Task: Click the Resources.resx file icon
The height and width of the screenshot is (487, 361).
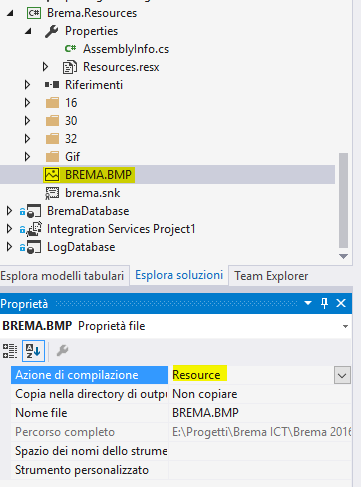Action: click(x=70, y=67)
